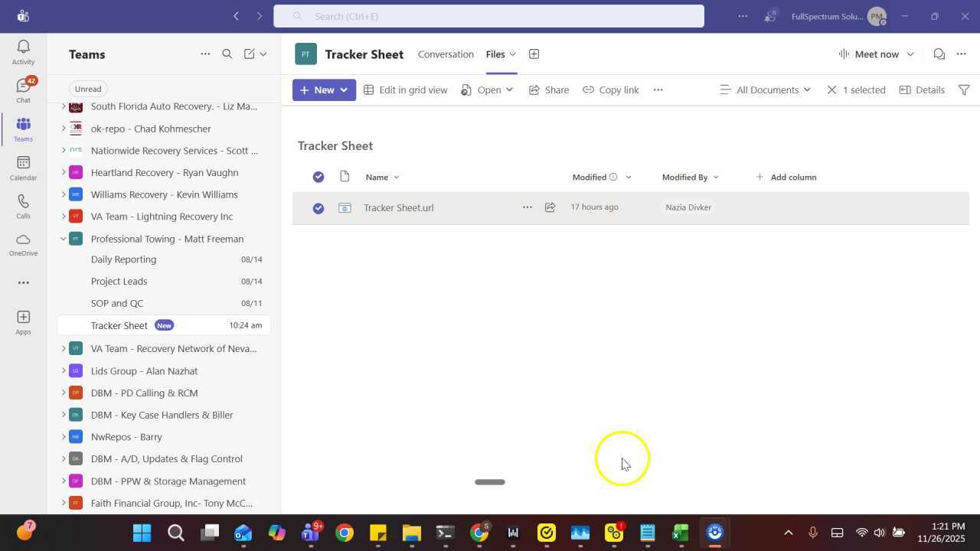980x551 pixels.
Task: Open the Modified column sort menu
Action: pos(602,178)
